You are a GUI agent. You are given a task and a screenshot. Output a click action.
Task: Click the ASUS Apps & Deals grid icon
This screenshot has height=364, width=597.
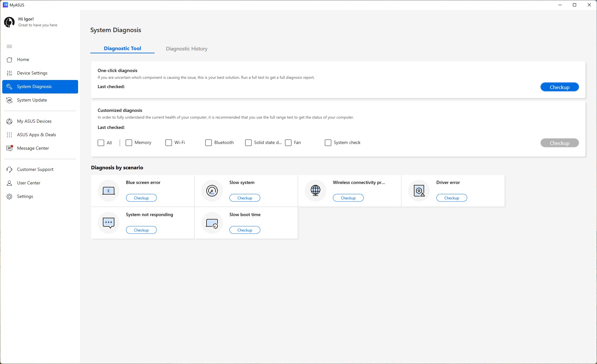9,135
